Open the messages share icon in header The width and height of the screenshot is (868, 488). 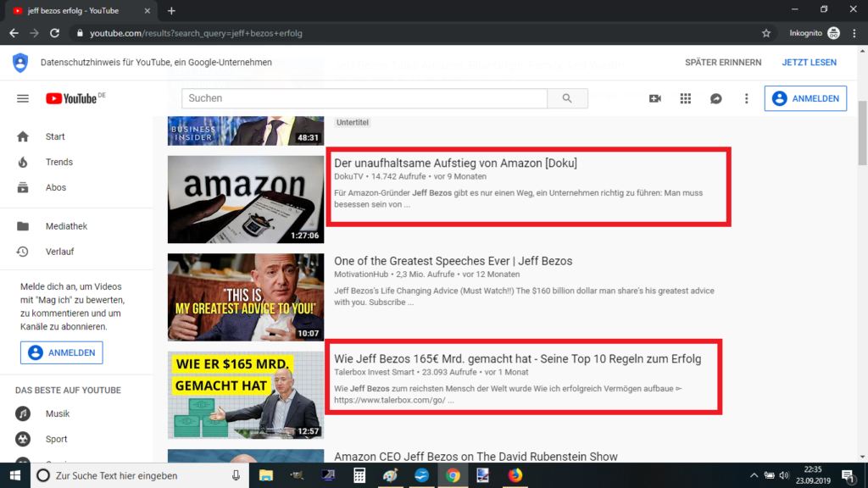(x=715, y=98)
